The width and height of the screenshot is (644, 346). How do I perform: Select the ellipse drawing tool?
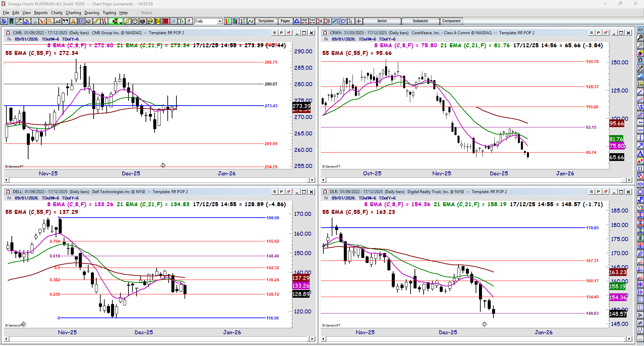[640, 184]
